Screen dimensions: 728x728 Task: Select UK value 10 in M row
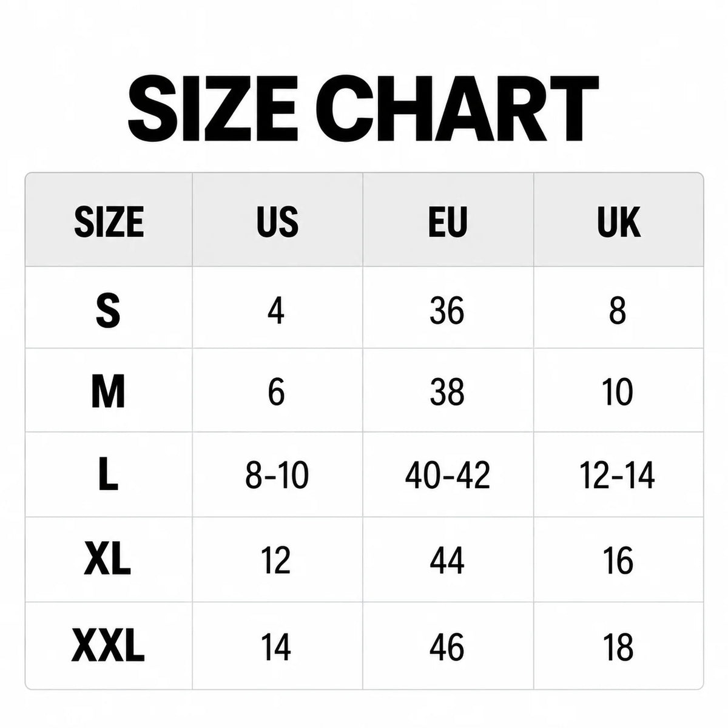618,392
